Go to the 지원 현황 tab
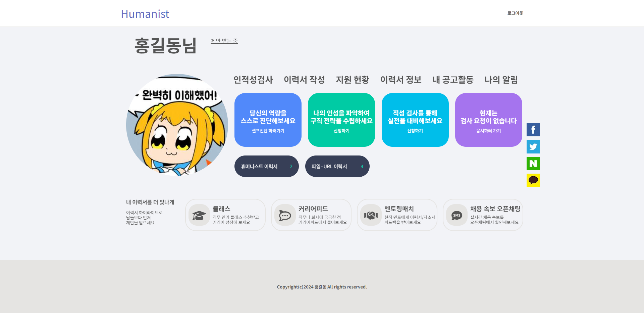Image resolution: width=644 pixels, height=313 pixels. pyautogui.click(x=353, y=80)
